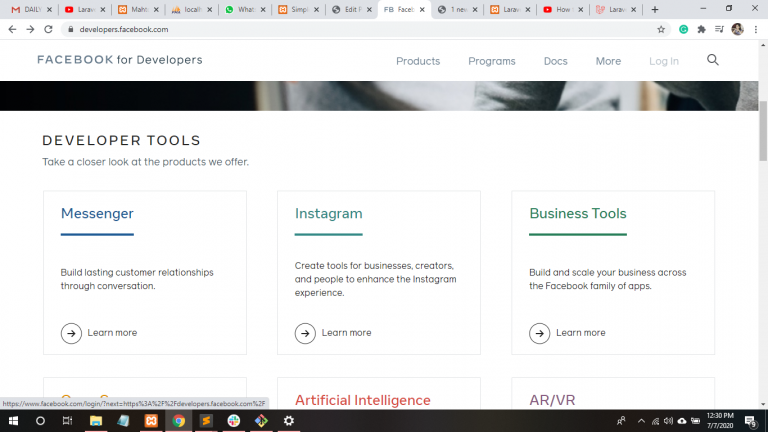The height and width of the screenshot is (432, 768).
Task: Open the Windows Start menu
Action: [13, 421]
